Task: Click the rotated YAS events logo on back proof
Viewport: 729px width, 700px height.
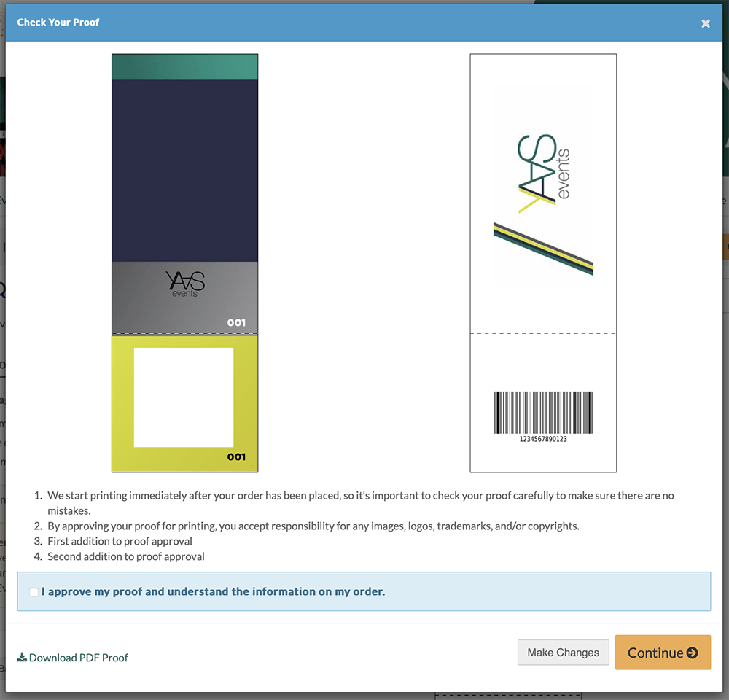Action: (x=544, y=174)
